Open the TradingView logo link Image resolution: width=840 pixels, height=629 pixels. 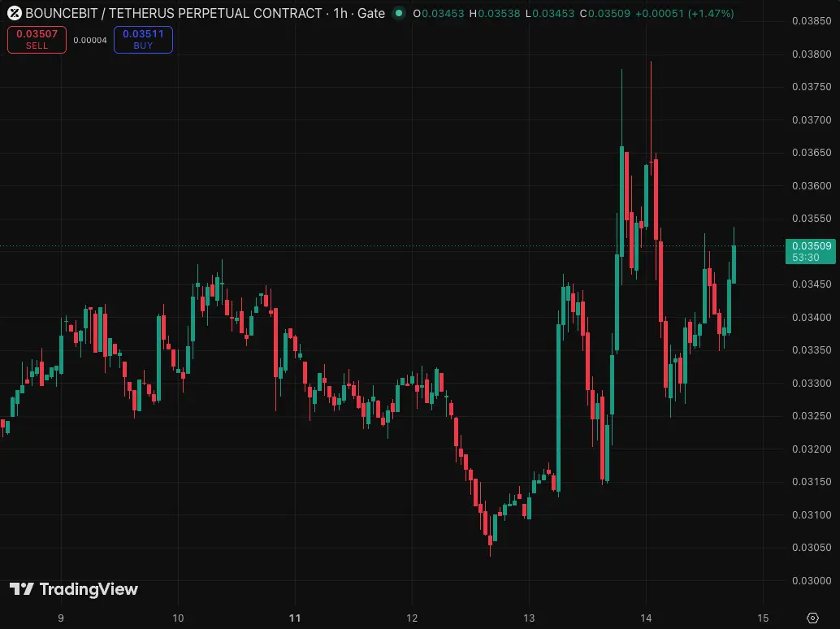point(74,589)
